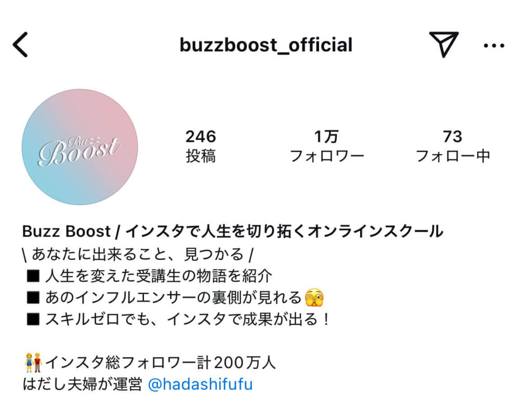
Task: View followers by tapping 1万
Action: (x=326, y=137)
